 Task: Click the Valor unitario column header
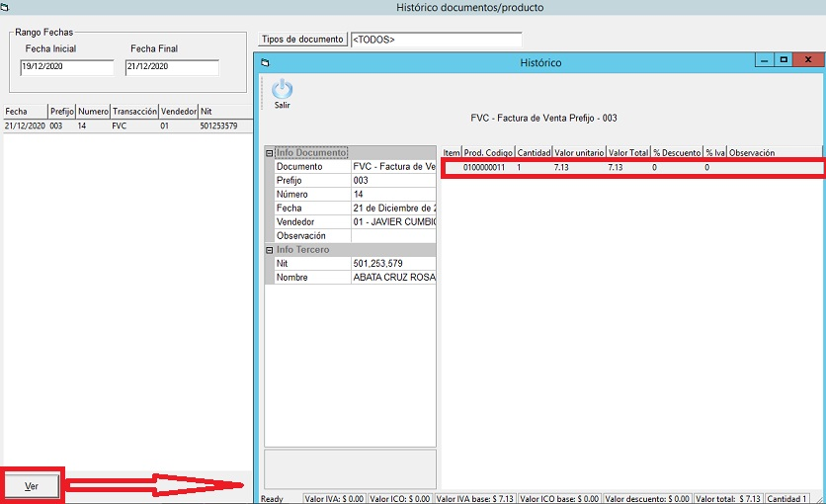[x=578, y=153]
